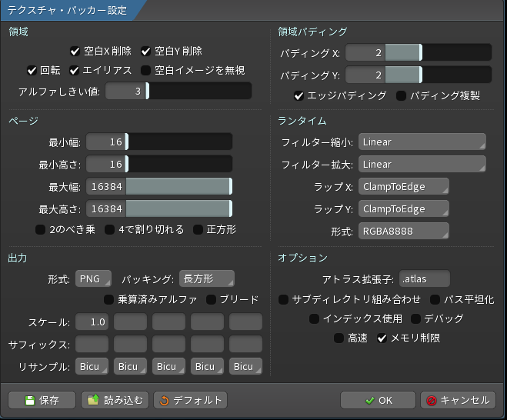507x420 pixels.
Task: Click the 最大幅 value 16384
Action: tap(106, 186)
